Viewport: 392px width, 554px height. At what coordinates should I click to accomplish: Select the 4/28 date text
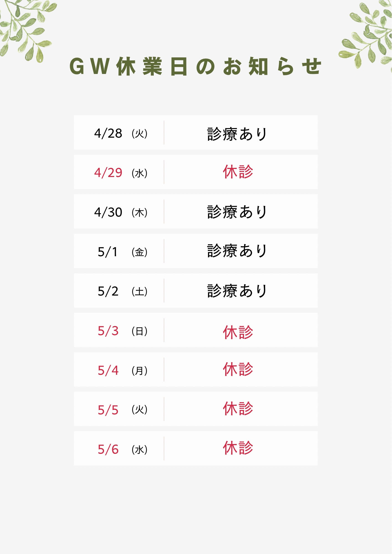point(108,134)
